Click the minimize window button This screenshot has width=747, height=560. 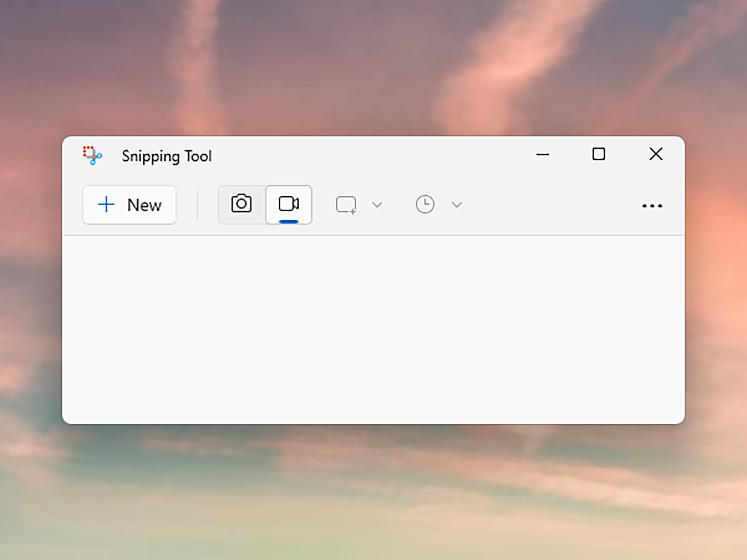tap(542, 153)
